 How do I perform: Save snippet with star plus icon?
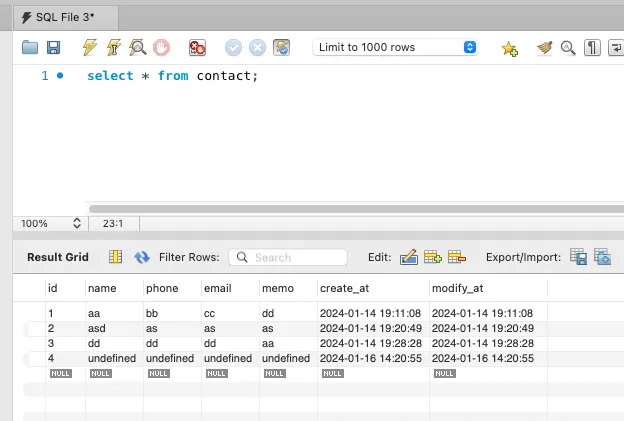pos(509,48)
